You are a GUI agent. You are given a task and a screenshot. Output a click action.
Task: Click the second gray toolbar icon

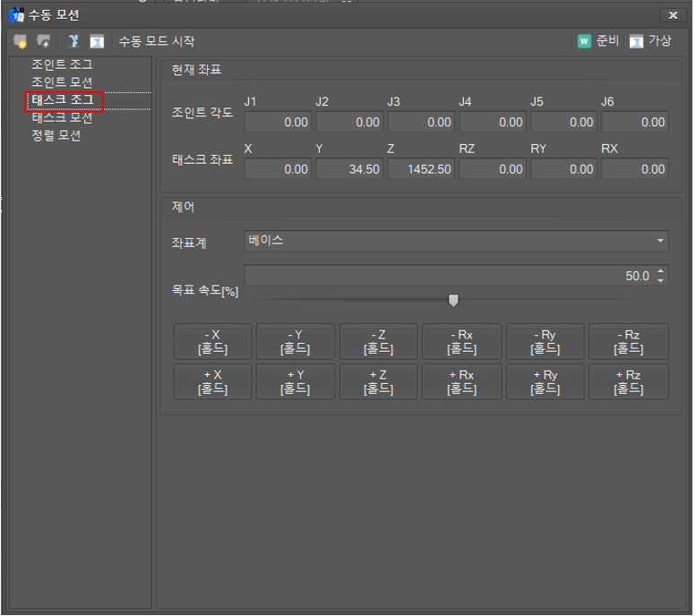click(x=43, y=41)
